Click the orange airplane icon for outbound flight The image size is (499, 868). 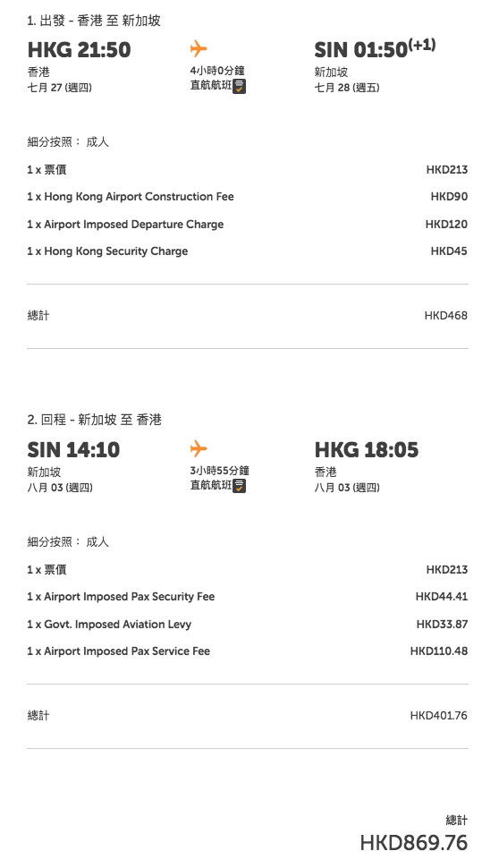coord(198,48)
